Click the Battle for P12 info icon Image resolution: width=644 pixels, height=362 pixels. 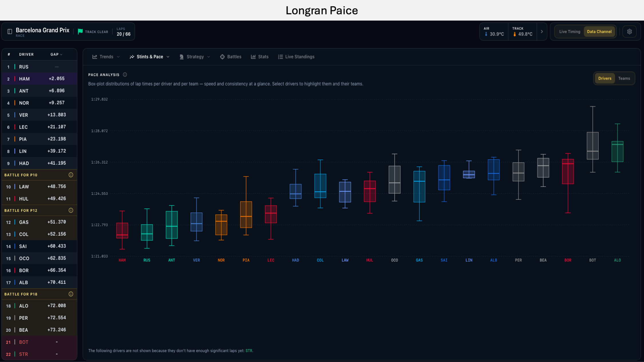coord(71,210)
